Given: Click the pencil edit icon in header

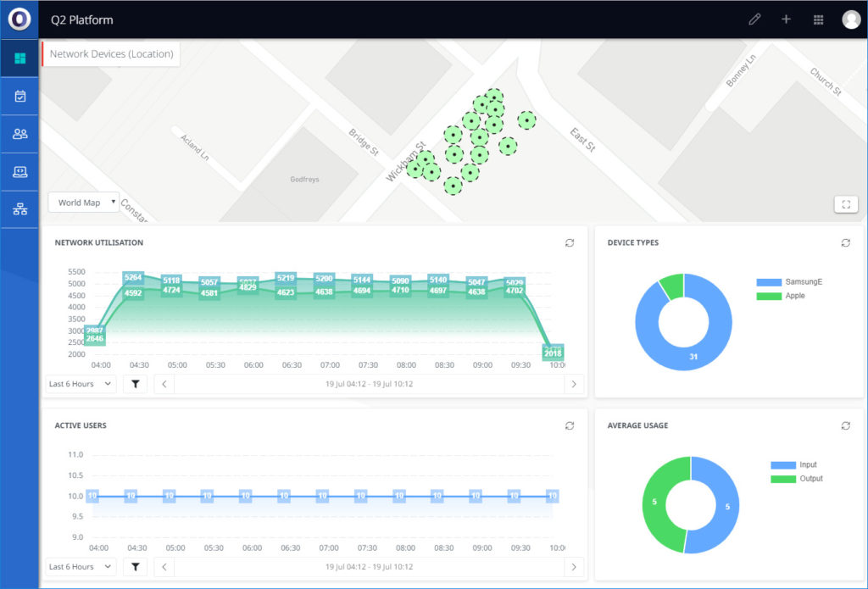Looking at the screenshot, I should tap(754, 19).
